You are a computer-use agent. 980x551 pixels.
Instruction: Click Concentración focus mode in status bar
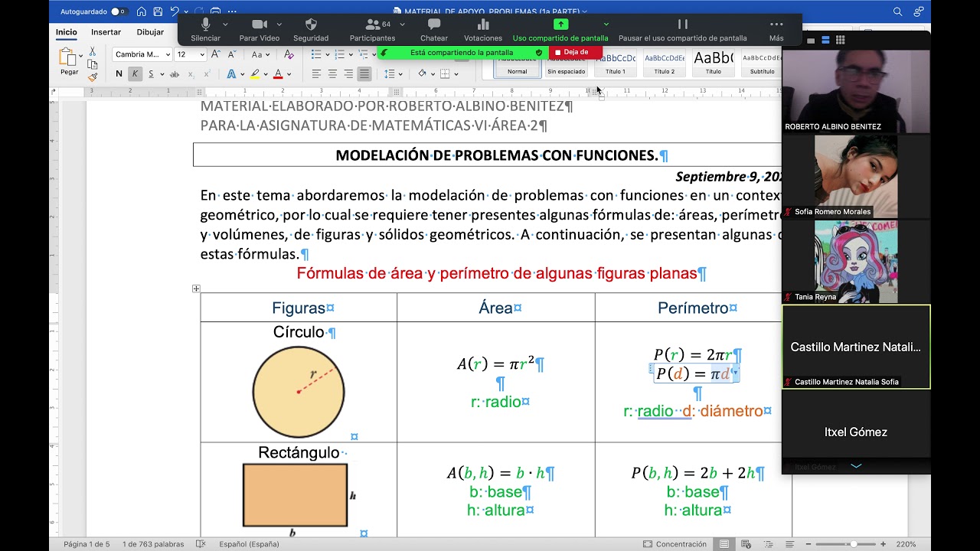[675, 544]
